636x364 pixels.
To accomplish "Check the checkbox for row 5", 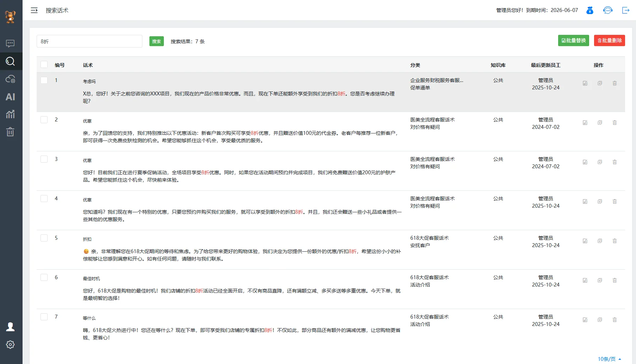I will (44, 238).
